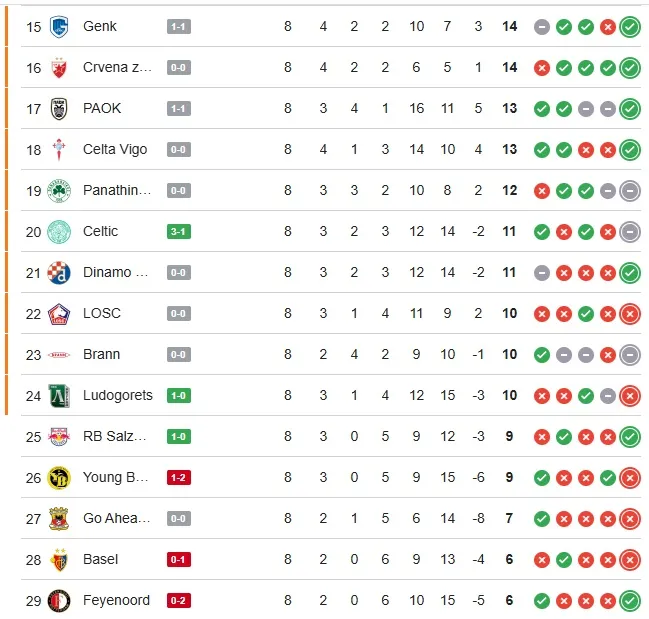Open the Crvena zvezda team link

(116, 67)
